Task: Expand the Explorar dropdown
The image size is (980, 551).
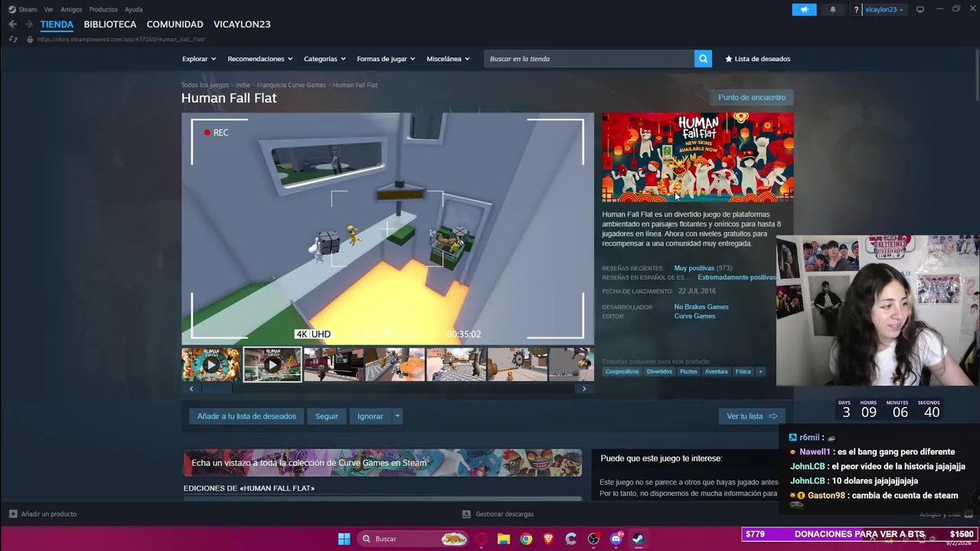Action: [x=199, y=59]
